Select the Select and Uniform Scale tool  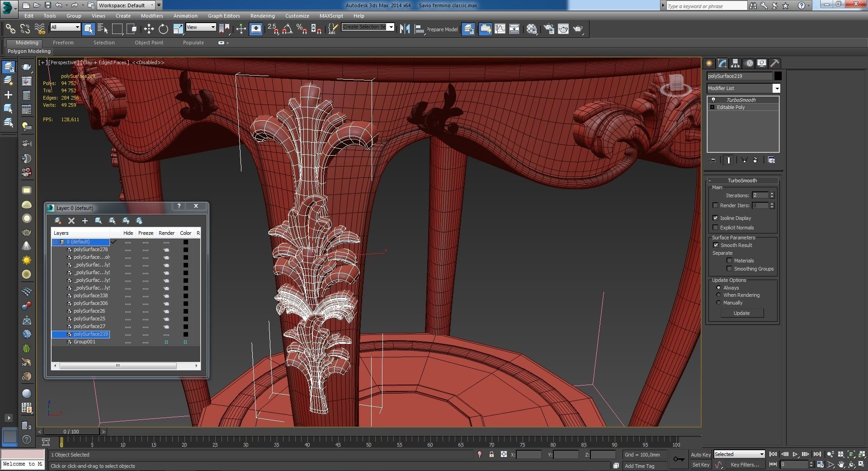[178, 29]
